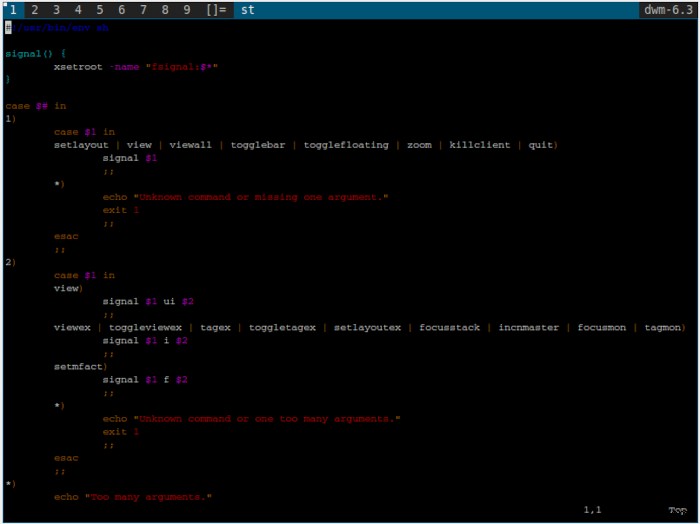The width and height of the screenshot is (700, 524).
Task: Click the word togglefloating in the script
Action: tap(346, 145)
